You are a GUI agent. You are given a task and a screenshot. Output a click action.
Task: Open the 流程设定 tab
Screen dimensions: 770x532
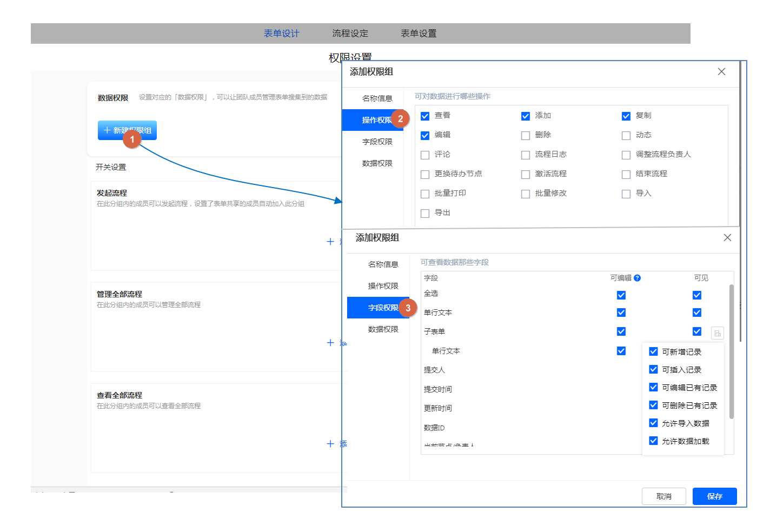click(350, 34)
